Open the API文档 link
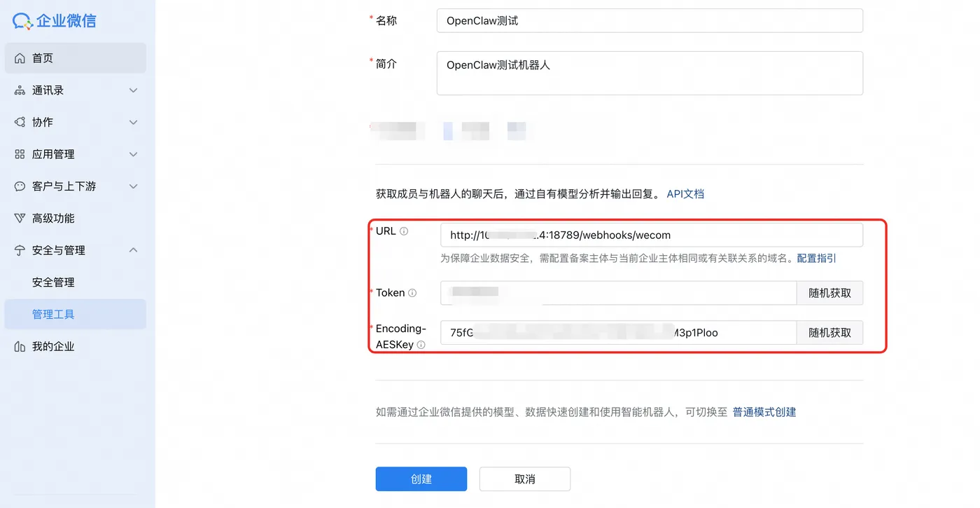This screenshot has height=508, width=980. click(685, 194)
